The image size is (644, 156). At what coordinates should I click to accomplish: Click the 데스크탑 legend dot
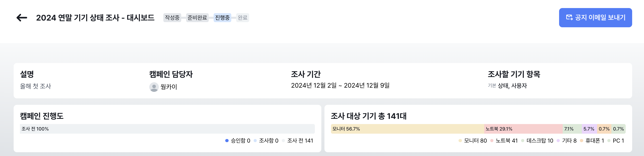coord(522,141)
